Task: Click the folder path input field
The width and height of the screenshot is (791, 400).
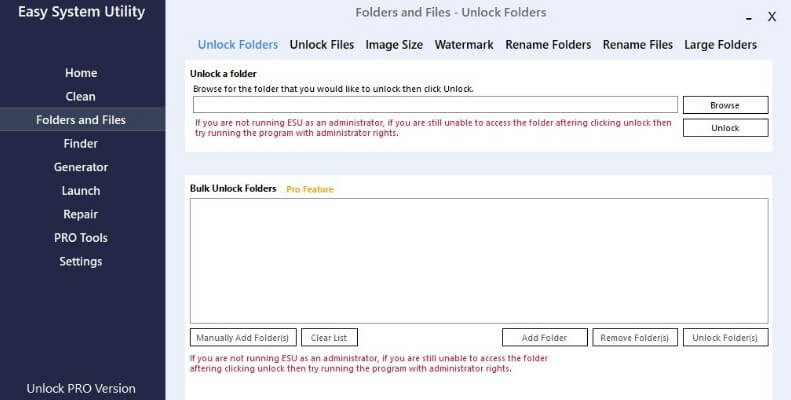Action: click(x=435, y=105)
